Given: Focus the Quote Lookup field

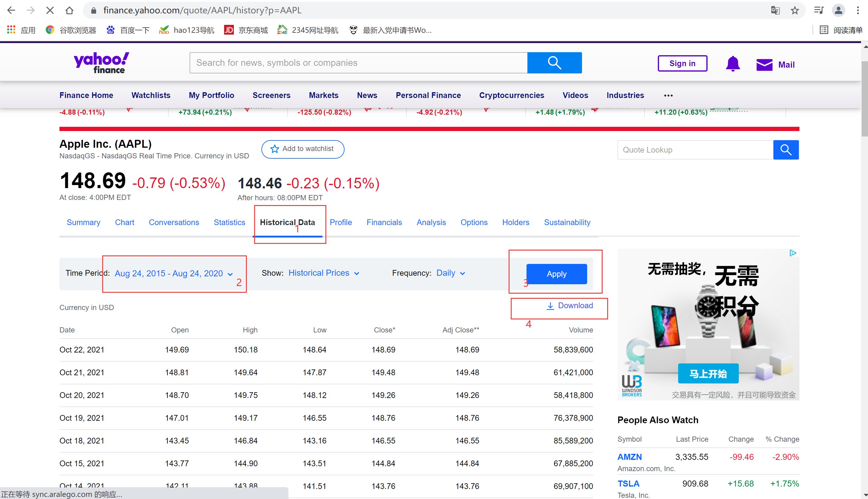Looking at the screenshot, I should click(695, 150).
